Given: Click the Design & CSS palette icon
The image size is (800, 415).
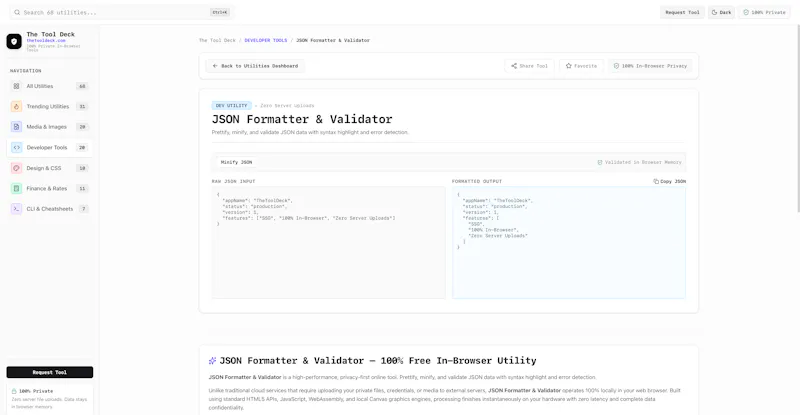Looking at the screenshot, I should point(16,168).
